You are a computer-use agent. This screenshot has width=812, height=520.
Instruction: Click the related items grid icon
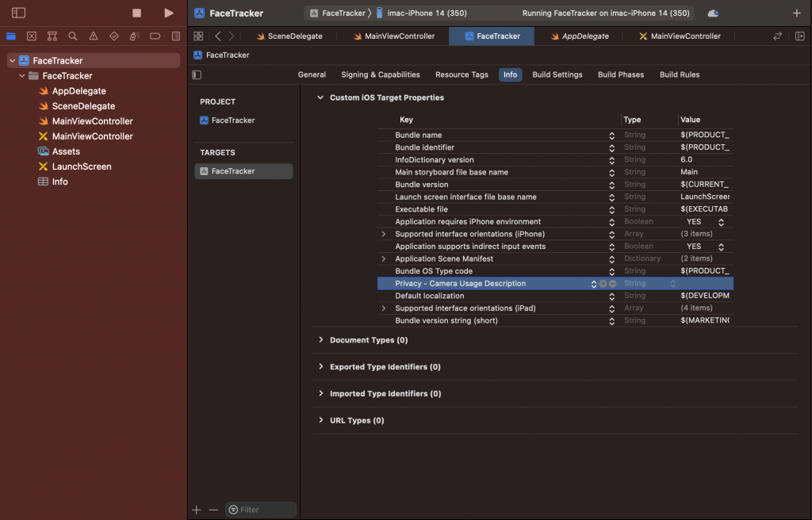click(198, 36)
